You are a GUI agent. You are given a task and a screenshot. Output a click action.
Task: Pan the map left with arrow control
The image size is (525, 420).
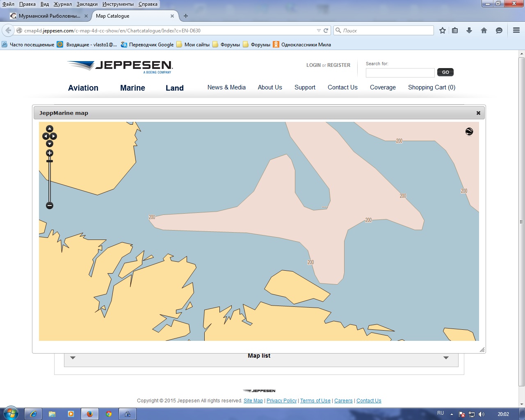pos(46,136)
